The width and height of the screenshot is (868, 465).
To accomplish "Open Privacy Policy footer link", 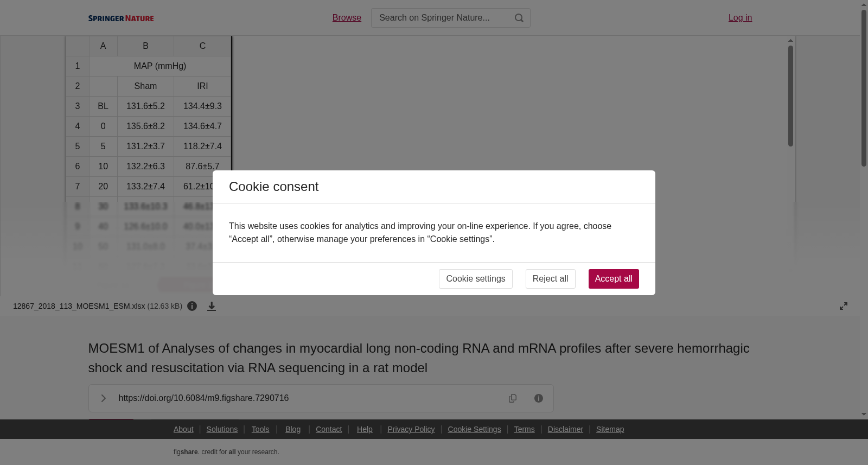I will click(x=411, y=429).
